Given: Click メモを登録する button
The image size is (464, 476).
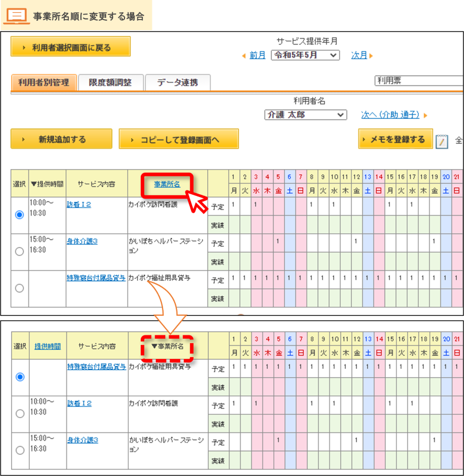Looking at the screenshot, I should (x=395, y=139).
